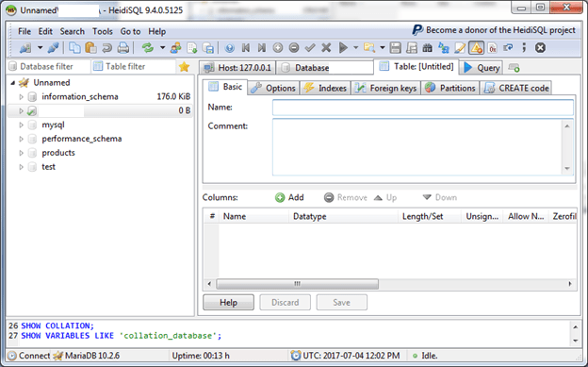Screen dimensions: 588x367
Task: Click the BLOB as HEX toolbar icon
Action: point(493,48)
